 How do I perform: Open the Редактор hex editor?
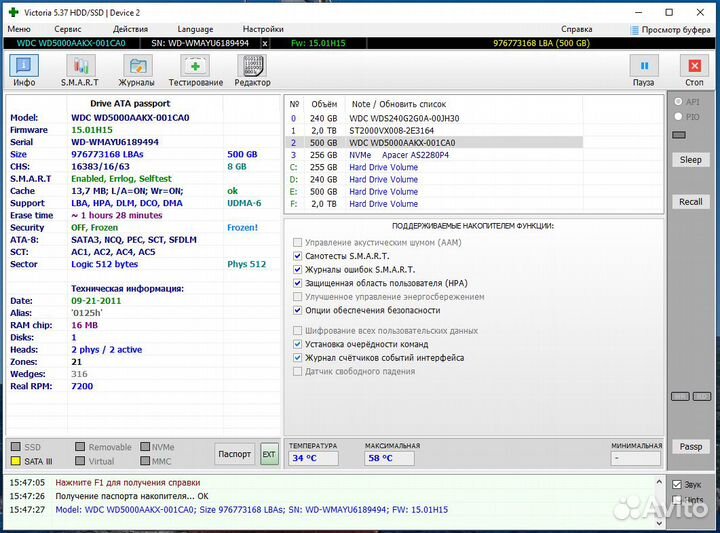point(252,70)
